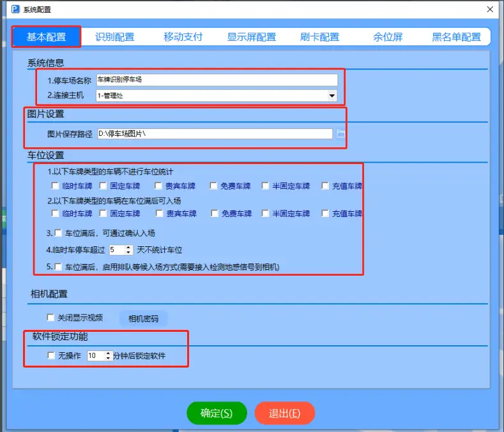
Task: Open the 移动支付 tab
Action: (x=183, y=37)
